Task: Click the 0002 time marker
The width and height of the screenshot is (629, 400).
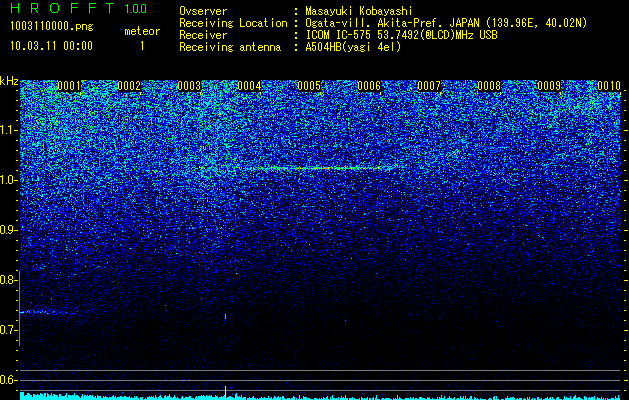Action: point(129,86)
